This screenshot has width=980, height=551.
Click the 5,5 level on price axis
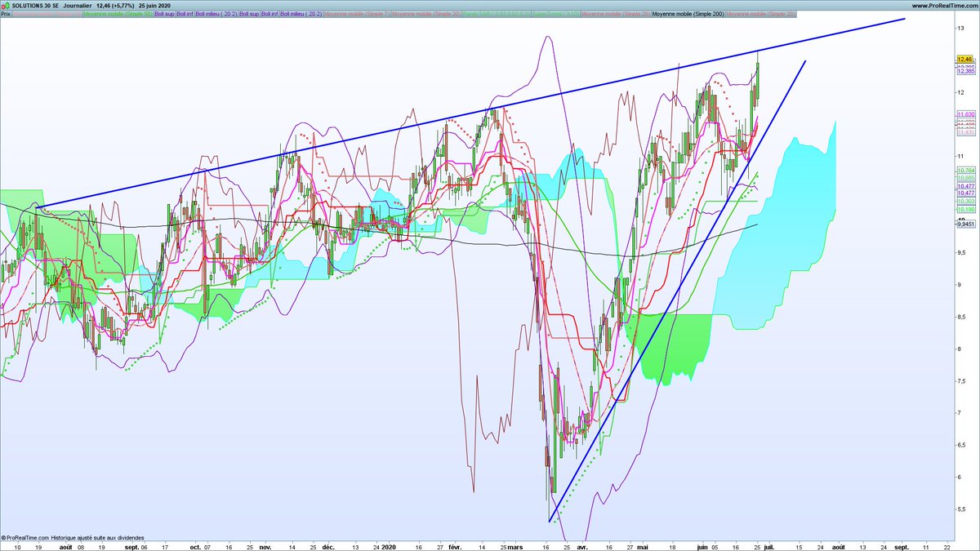(962, 509)
